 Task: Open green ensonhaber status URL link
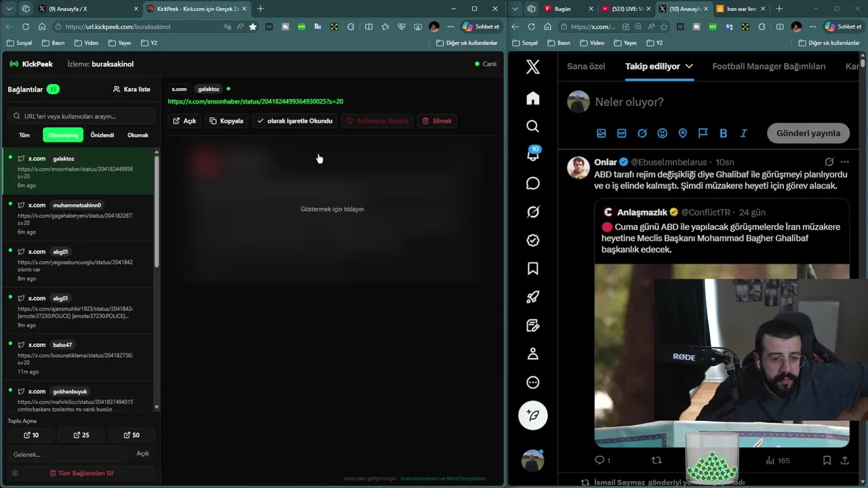coord(256,102)
